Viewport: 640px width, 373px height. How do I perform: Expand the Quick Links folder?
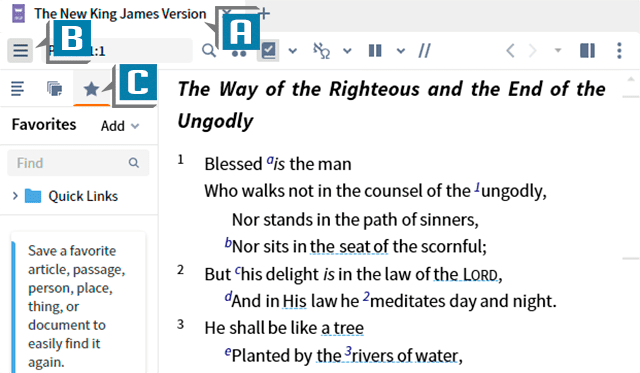pyautogui.click(x=15, y=196)
